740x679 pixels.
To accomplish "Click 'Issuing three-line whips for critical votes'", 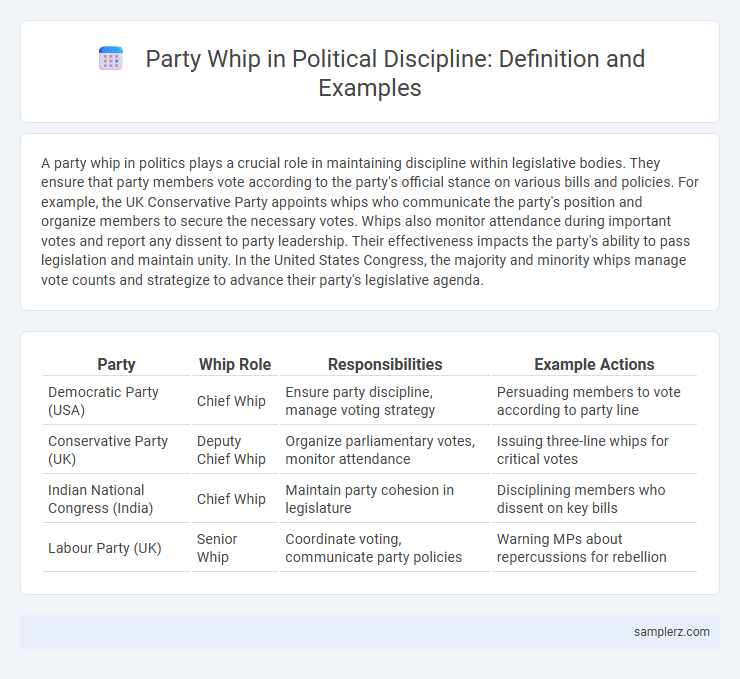I will (582, 450).
